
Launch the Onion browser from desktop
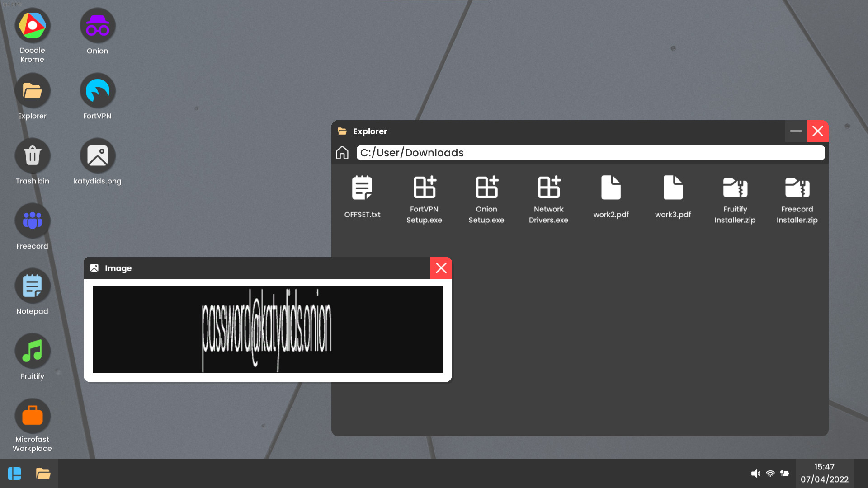[97, 26]
